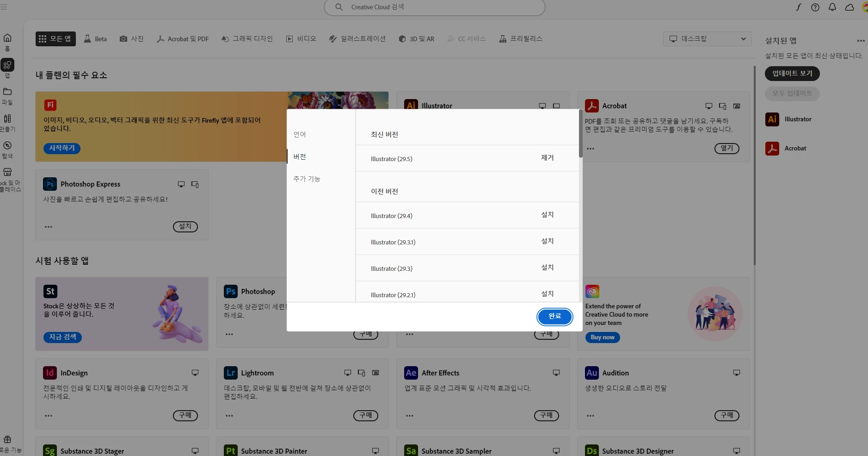Open After Effects card more options ellipsis

tap(410, 416)
